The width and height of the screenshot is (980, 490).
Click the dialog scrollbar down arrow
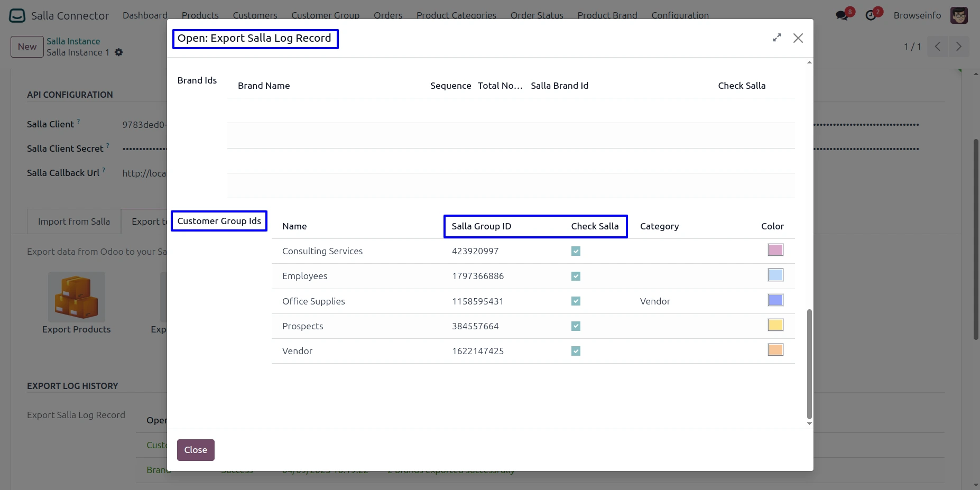tap(809, 423)
